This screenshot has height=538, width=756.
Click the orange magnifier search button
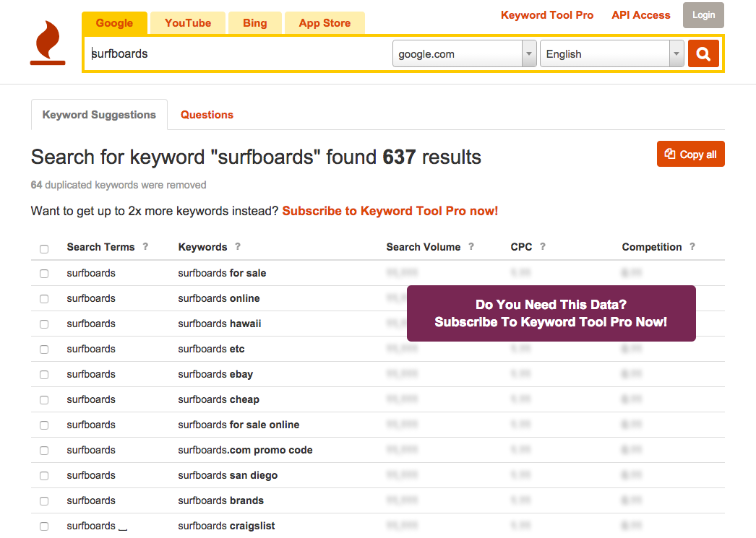coord(703,53)
